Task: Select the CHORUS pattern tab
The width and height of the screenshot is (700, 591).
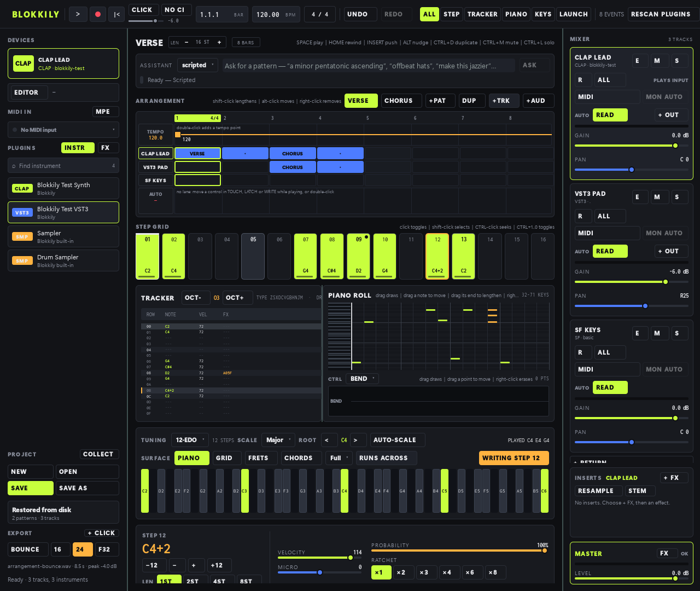Action: click(x=401, y=101)
